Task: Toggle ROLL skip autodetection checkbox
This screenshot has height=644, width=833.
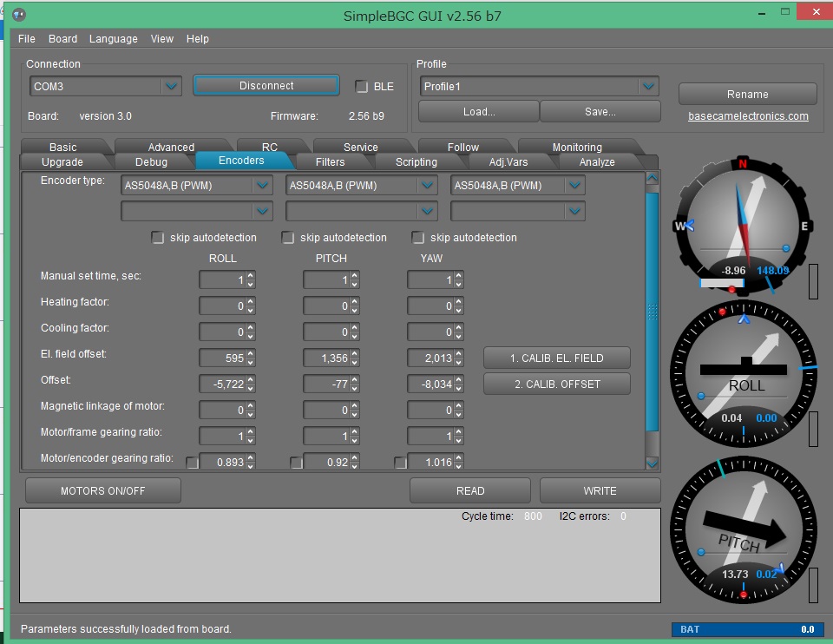Action: pyautogui.click(x=158, y=238)
